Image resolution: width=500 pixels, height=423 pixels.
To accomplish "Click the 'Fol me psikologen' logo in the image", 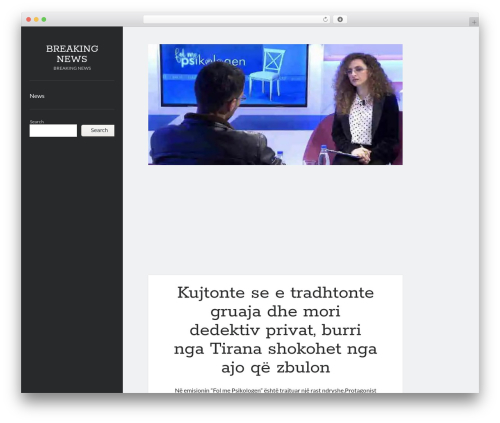I will pos(210,59).
